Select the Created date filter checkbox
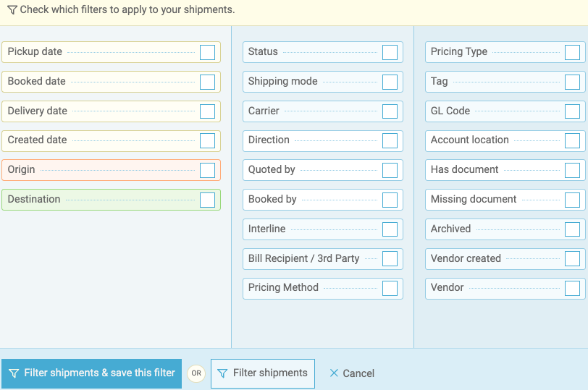This screenshot has width=588, height=390. click(x=207, y=140)
